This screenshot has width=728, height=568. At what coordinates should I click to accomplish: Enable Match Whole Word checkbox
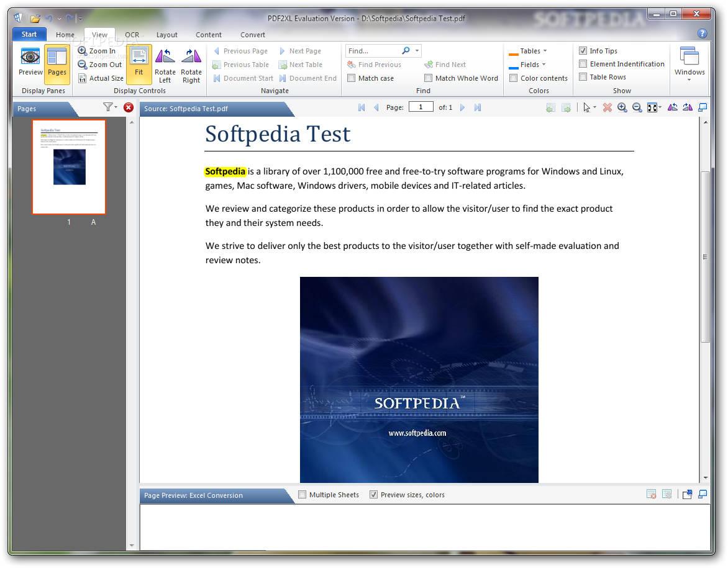(428, 78)
